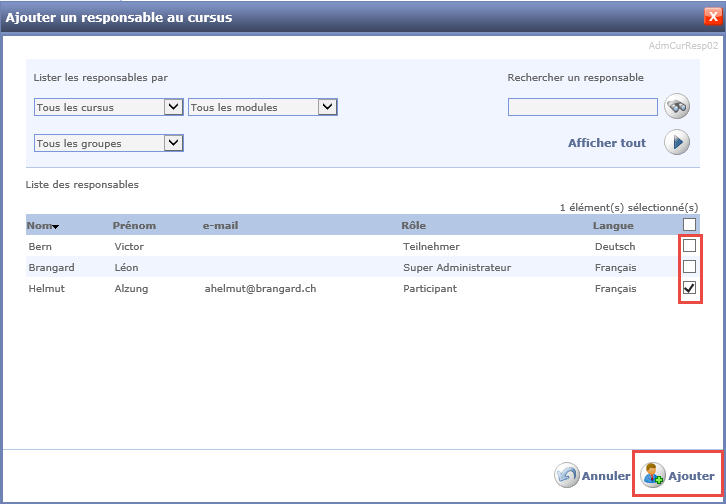Focus the Rechercher un responsable field
This screenshot has width=726, height=504.
click(582, 107)
